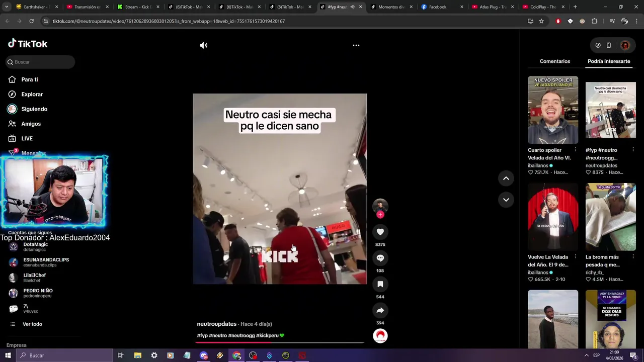This screenshot has height=362, width=644.
Task: Open the profile avatar in TikTok header
Action: click(x=625, y=45)
